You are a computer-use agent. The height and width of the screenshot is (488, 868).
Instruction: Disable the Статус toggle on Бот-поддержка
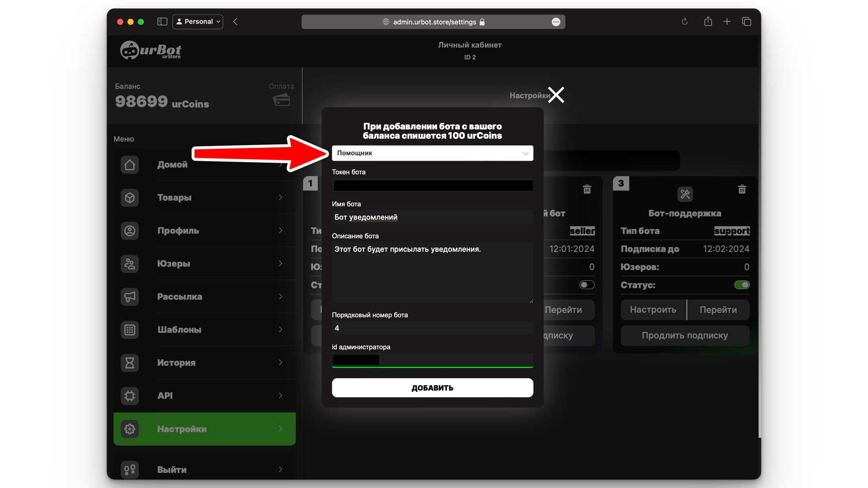coord(742,285)
